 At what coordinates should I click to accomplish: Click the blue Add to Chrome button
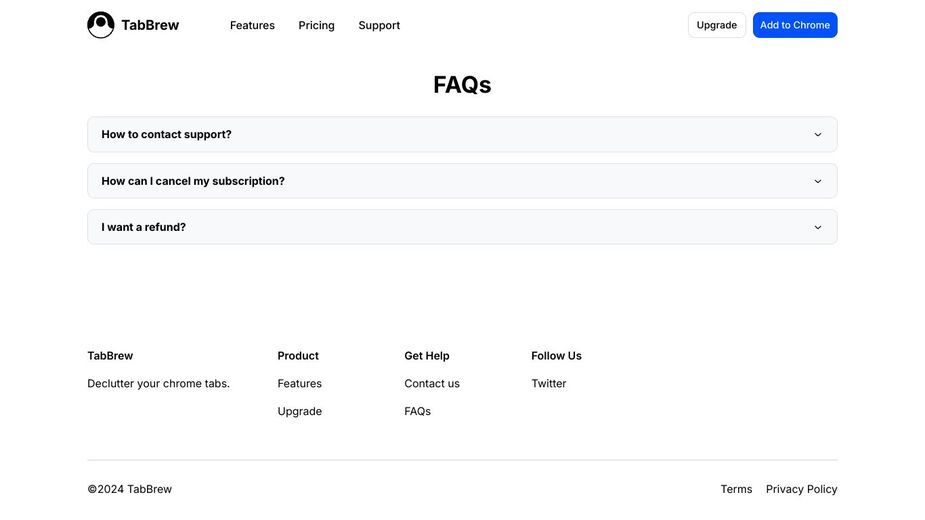[x=795, y=25]
